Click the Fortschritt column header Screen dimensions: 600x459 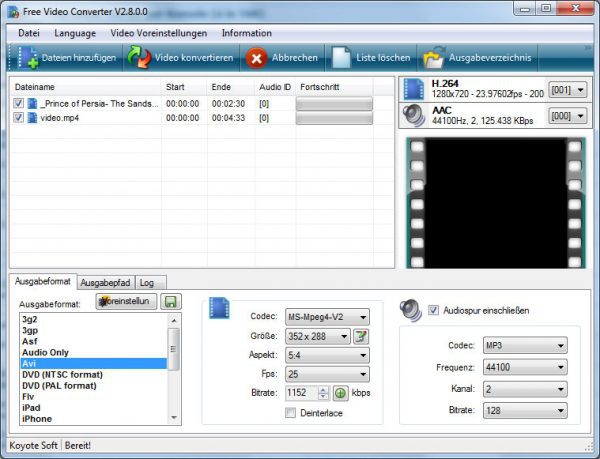pos(334,87)
